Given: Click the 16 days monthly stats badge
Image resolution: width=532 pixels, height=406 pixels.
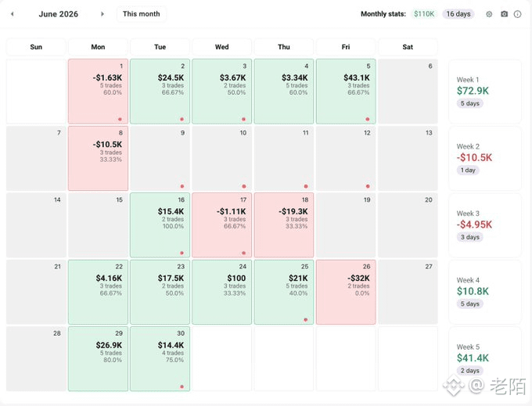Looking at the screenshot, I should pos(458,14).
